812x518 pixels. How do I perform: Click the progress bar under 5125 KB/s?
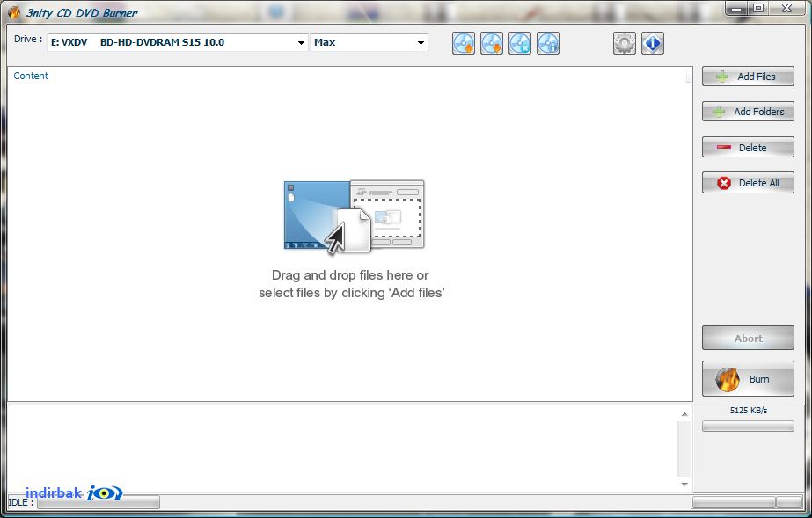[x=748, y=427]
